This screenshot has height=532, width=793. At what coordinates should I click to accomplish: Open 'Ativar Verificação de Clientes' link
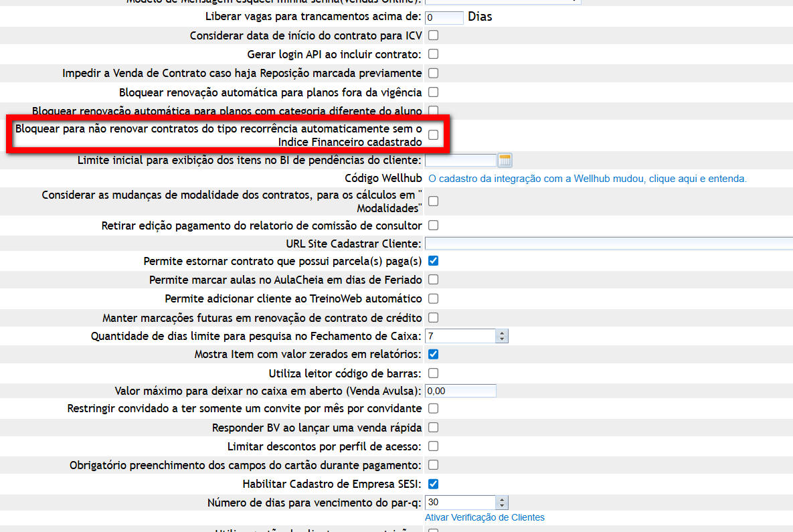[x=484, y=517]
